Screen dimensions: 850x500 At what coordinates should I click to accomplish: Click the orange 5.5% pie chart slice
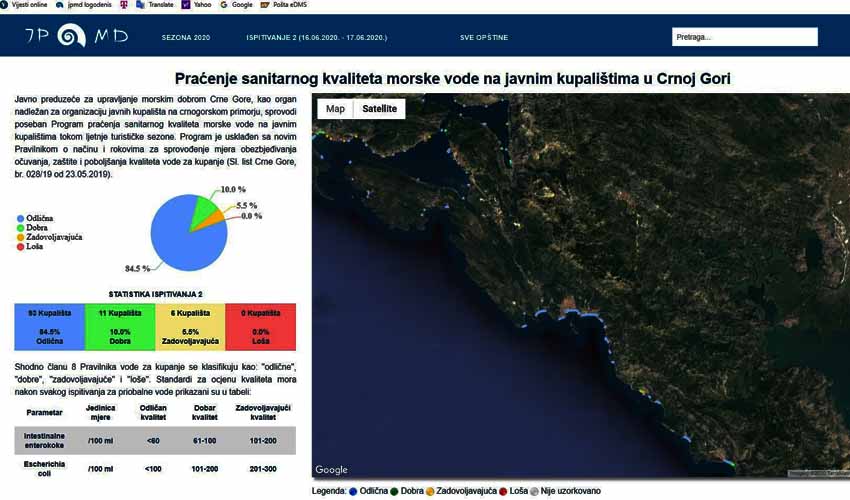(215, 219)
